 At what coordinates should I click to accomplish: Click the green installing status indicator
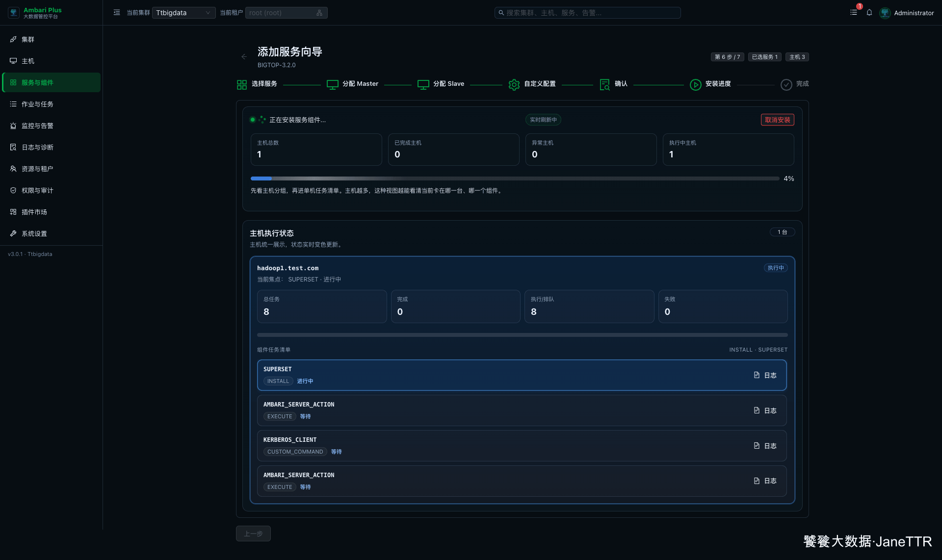tap(253, 120)
